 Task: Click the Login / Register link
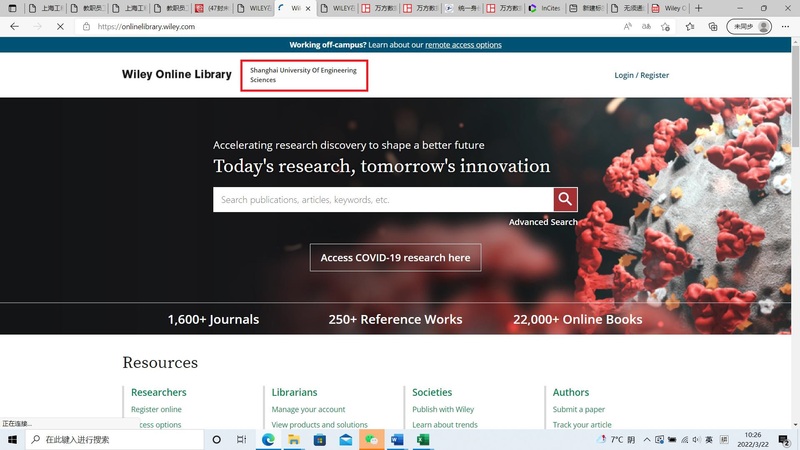click(x=641, y=75)
